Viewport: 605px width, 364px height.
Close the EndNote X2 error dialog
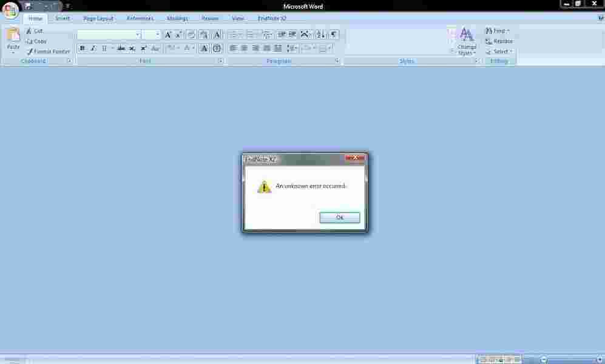pos(355,158)
